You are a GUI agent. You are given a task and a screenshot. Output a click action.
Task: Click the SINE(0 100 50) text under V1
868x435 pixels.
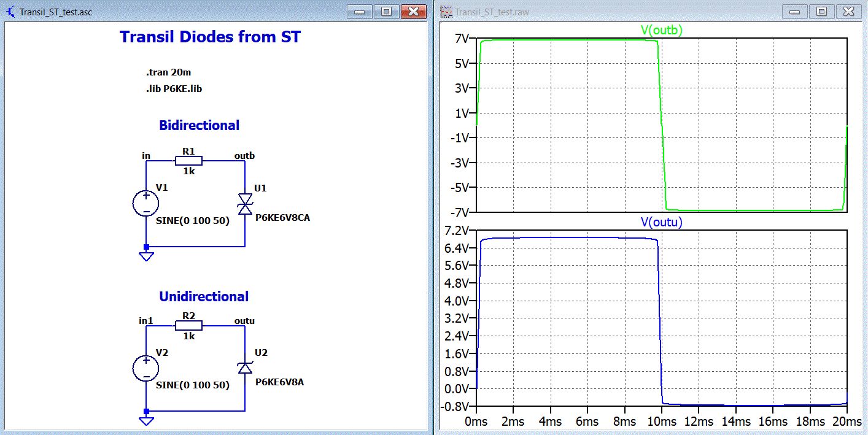point(192,220)
